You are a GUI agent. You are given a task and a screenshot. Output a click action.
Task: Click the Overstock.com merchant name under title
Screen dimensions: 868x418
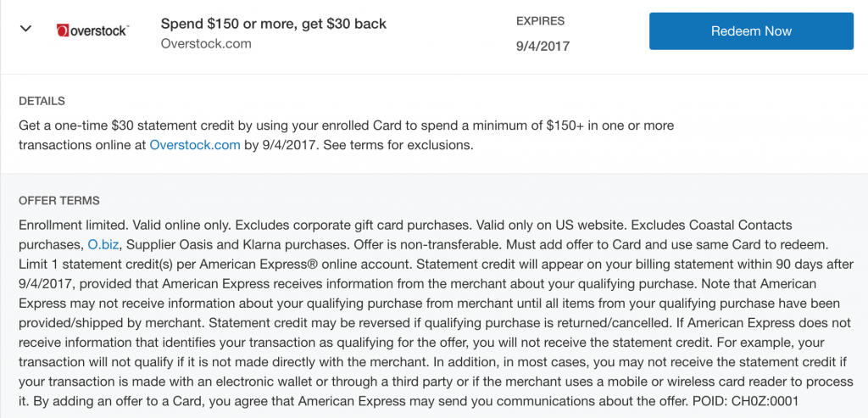point(206,44)
